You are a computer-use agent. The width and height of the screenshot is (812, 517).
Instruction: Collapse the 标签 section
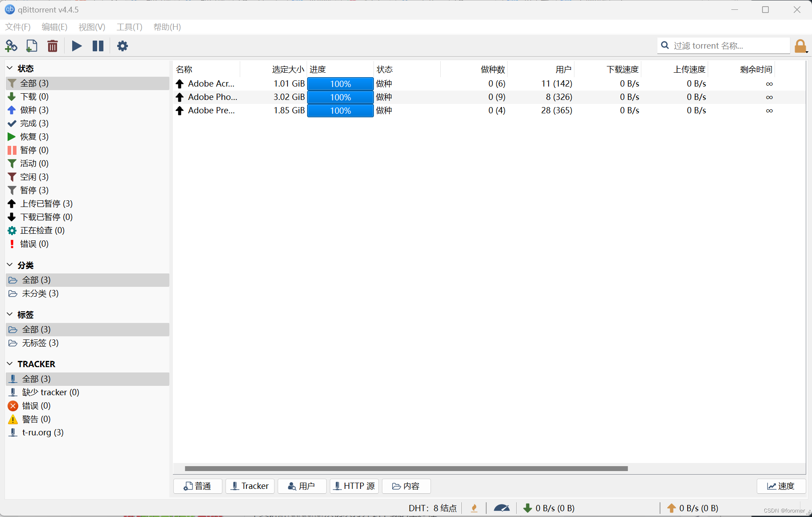[x=10, y=314]
